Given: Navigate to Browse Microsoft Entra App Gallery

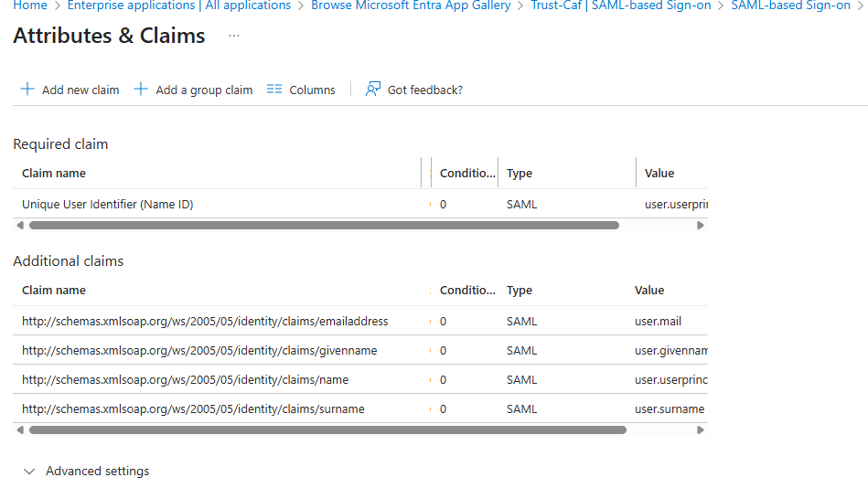Looking at the screenshot, I should 411,5.
